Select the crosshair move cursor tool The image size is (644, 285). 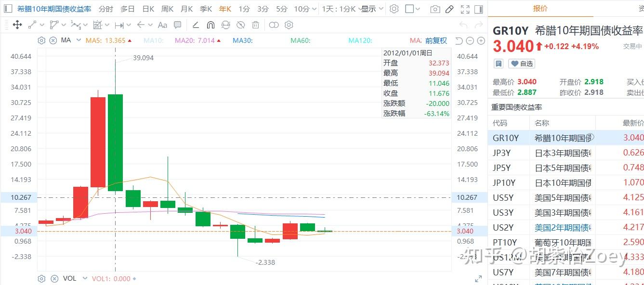[x=17, y=25]
